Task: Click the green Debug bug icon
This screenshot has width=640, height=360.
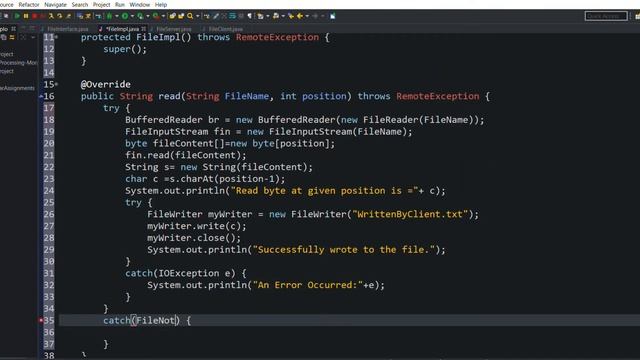Action: click(109, 16)
